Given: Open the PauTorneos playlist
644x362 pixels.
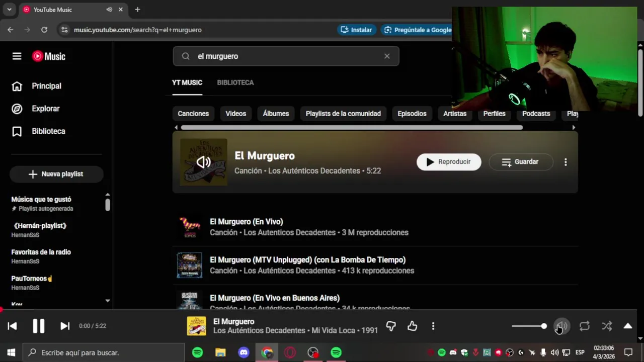Looking at the screenshot, I should click(x=32, y=278).
